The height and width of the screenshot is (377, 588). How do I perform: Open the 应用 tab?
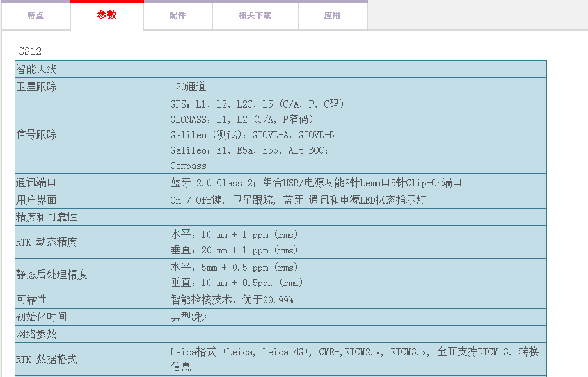pos(332,15)
